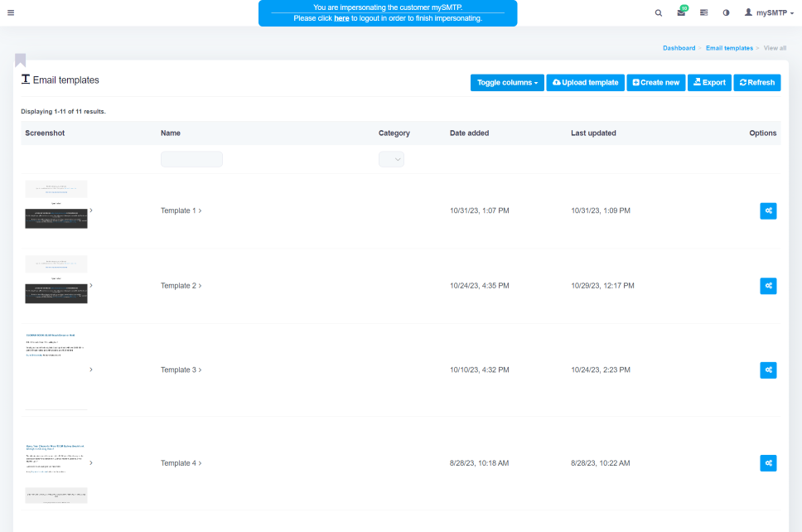
Task: Click the here link to stop impersonating
Action: point(341,18)
